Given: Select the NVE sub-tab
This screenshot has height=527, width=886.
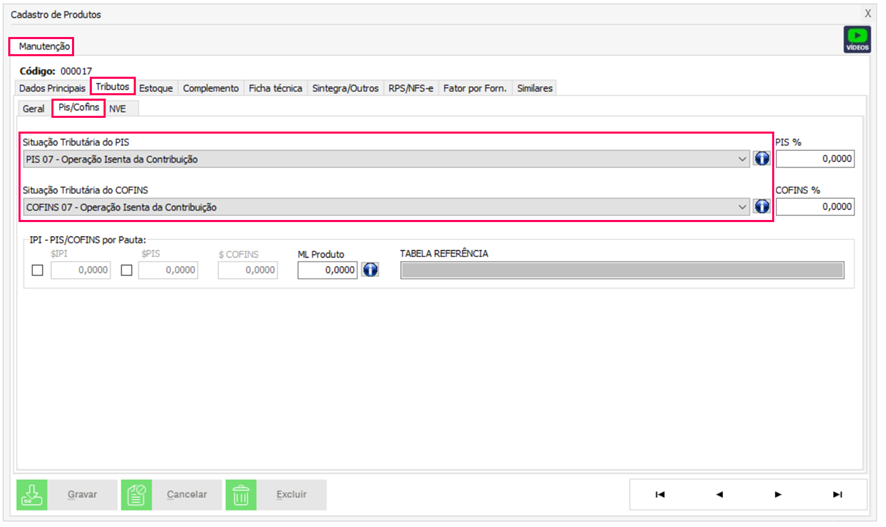Looking at the screenshot, I should (x=118, y=108).
